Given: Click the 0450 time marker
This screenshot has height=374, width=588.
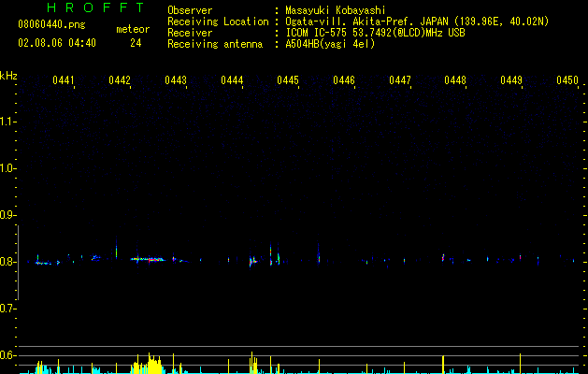Looking at the screenshot, I should coord(567,80).
